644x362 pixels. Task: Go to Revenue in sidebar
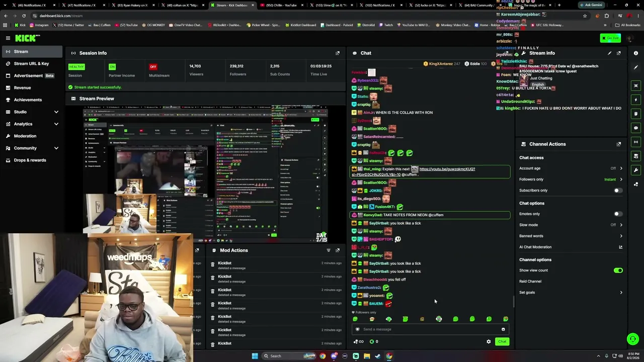click(x=32, y=88)
